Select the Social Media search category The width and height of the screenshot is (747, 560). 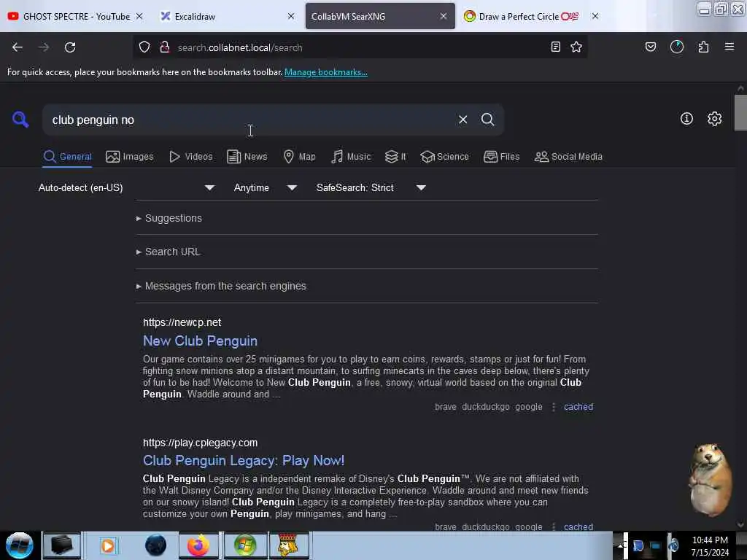pyautogui.click(x=568, y=157)
